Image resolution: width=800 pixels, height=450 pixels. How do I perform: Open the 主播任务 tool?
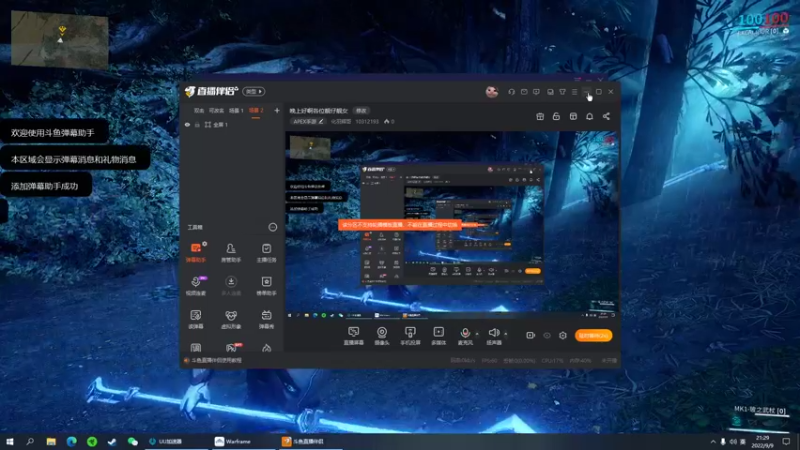(x=266, y=253)
